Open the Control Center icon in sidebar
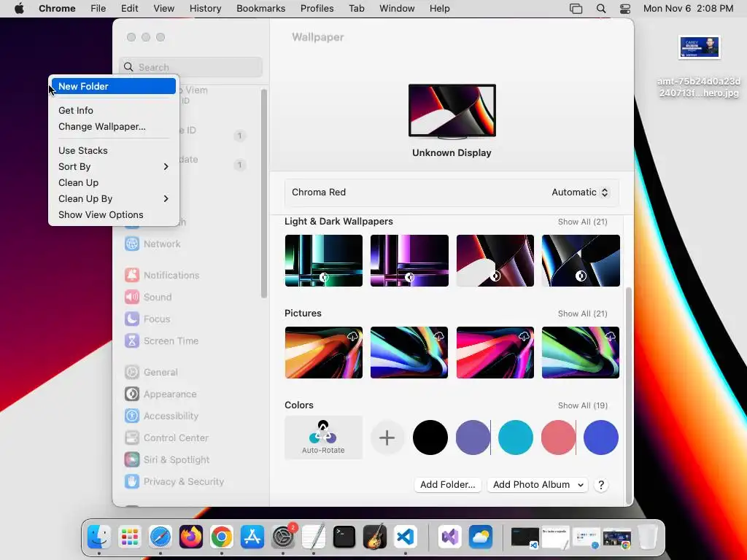Viewport: 747px width, 560px height. click(132, 438)
